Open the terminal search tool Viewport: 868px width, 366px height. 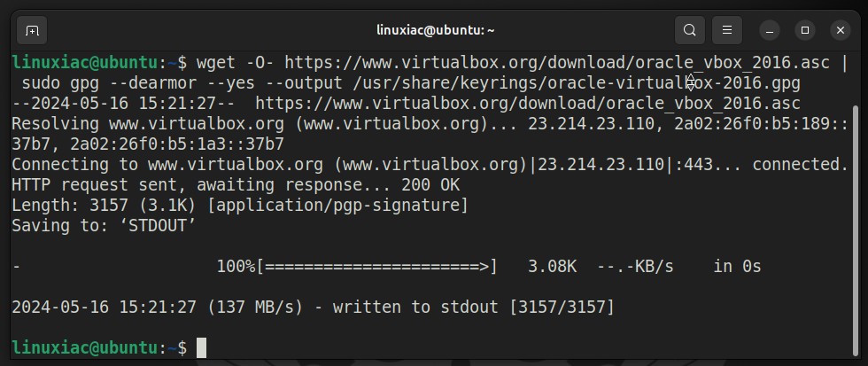[x=689, y=30]
